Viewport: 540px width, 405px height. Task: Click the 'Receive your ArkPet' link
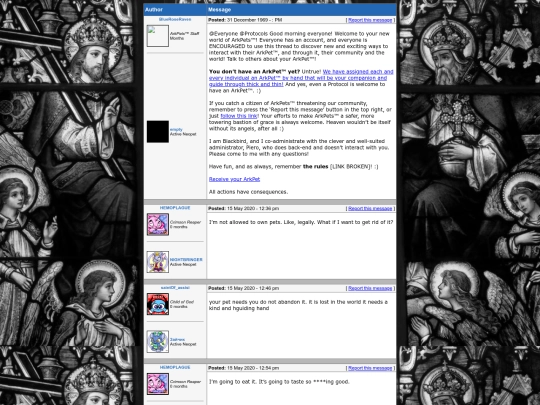[235, 179]
